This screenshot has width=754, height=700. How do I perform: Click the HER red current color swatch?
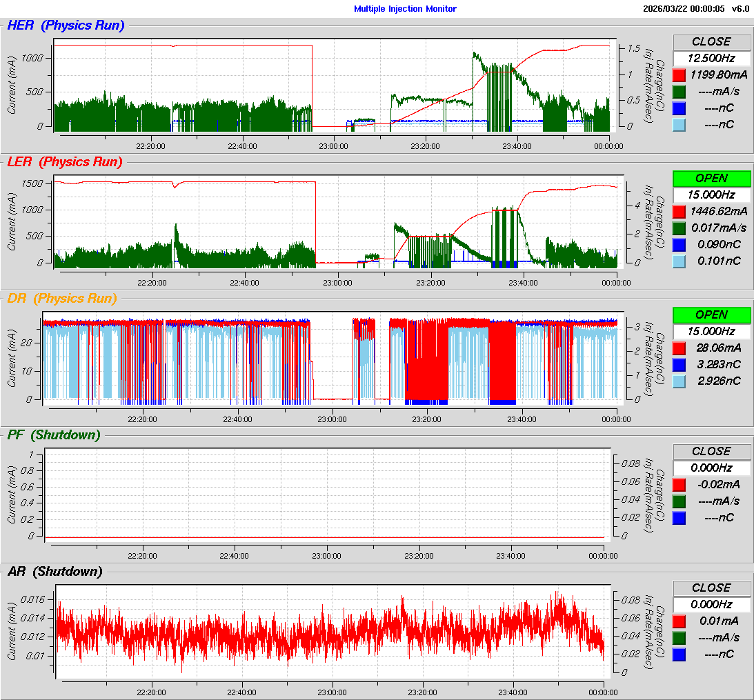679,74
